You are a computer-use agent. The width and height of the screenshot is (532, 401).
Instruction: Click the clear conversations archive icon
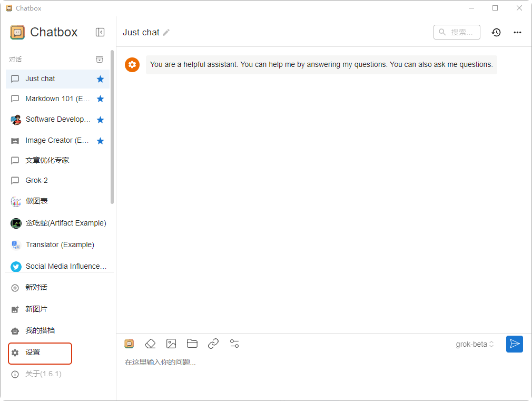[x=100, y=60]
